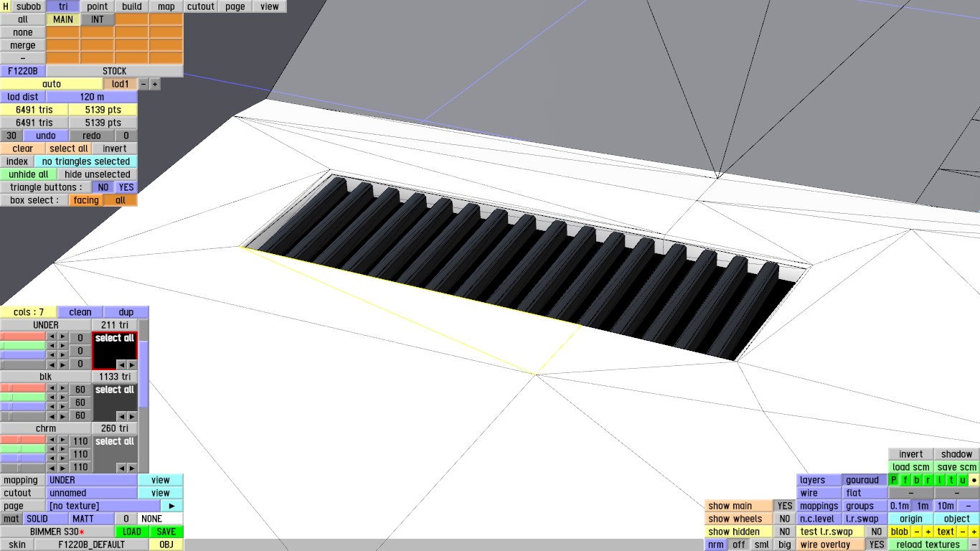
Task: Click the minus button next to reload textures
Action: point(974,545)
